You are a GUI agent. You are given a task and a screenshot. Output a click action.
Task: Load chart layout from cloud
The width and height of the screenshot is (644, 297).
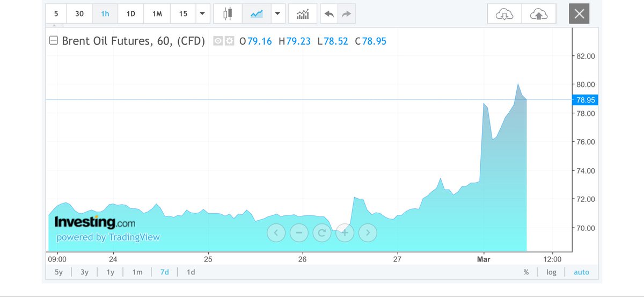click(x=504, y=14)
